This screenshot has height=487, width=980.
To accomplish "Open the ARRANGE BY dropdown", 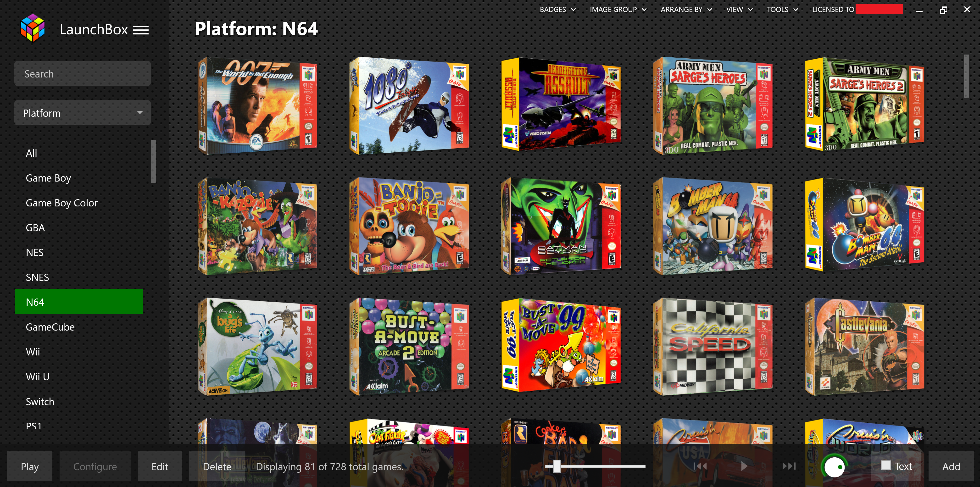I will pos(686,10).
